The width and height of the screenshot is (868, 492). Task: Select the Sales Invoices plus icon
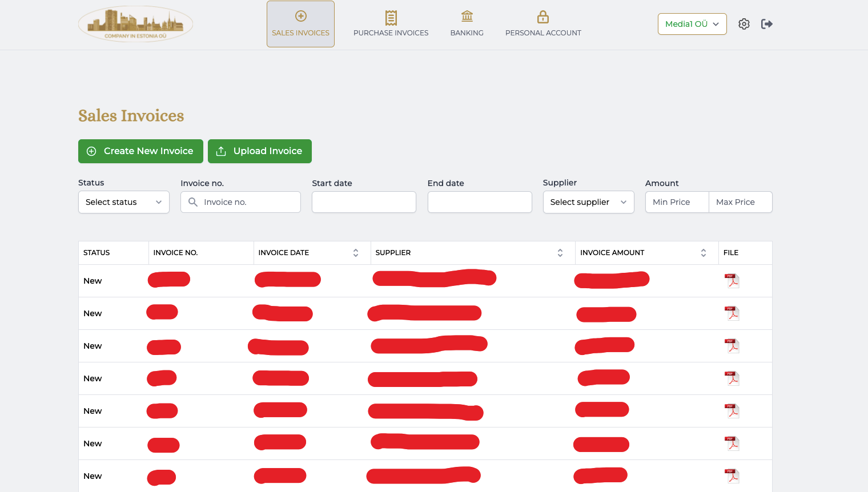click(x=300, y=16)
